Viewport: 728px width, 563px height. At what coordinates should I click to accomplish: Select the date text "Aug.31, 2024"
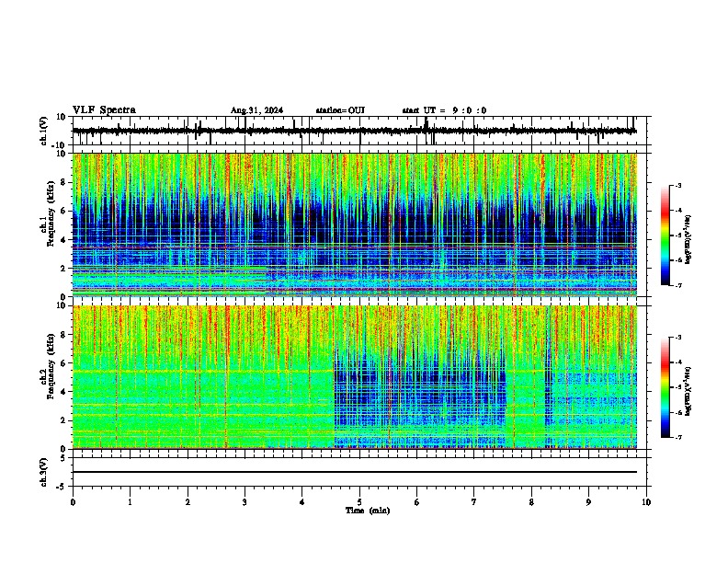256,110
